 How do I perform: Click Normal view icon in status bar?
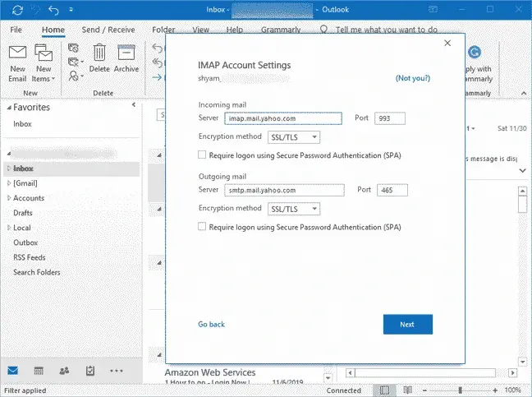[x=384, y=390]
